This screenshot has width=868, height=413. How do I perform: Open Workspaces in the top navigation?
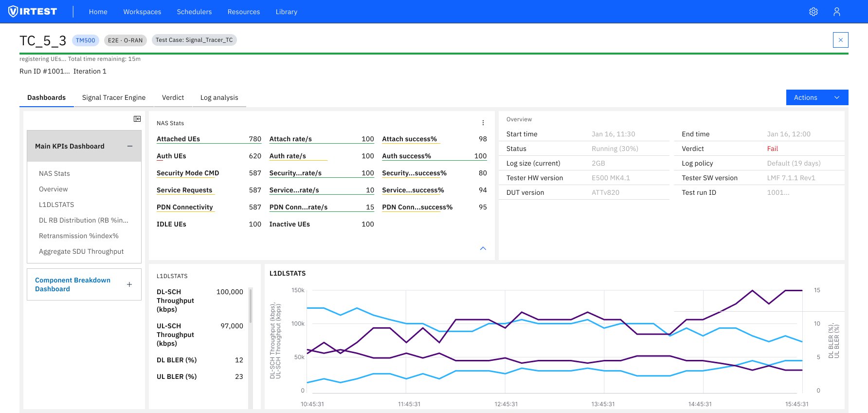pos(142,12)
